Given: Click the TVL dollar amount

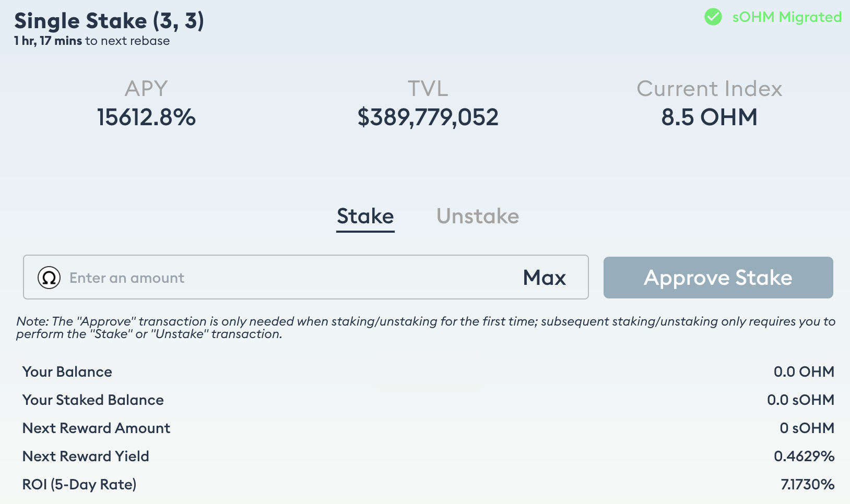Looking at the screenshot, I should tap(428, 117).
